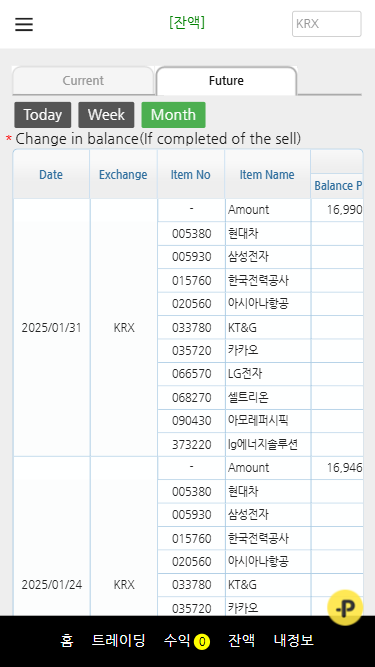
Task: Open 트레이딩 in bottom navigation
Action: tap(119, 640)
